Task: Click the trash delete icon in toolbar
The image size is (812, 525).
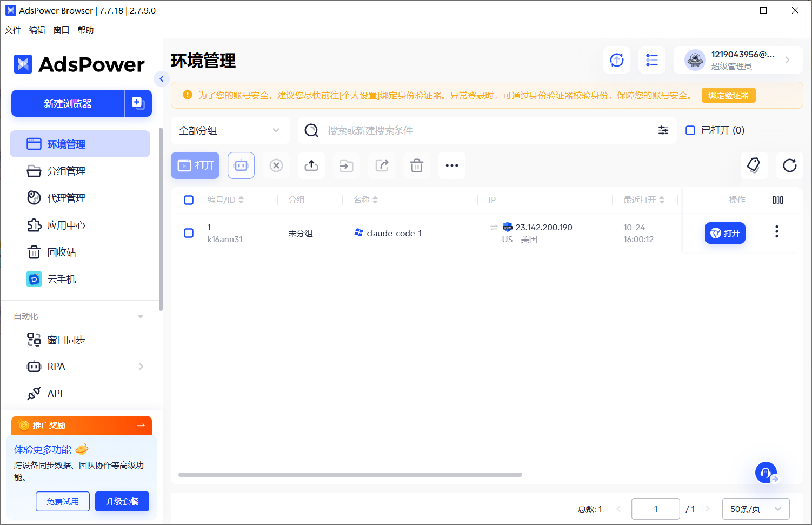Action: tap(417, 165)
